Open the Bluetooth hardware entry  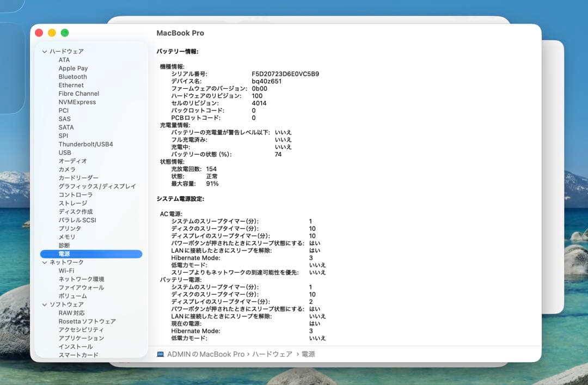point(73,77)
